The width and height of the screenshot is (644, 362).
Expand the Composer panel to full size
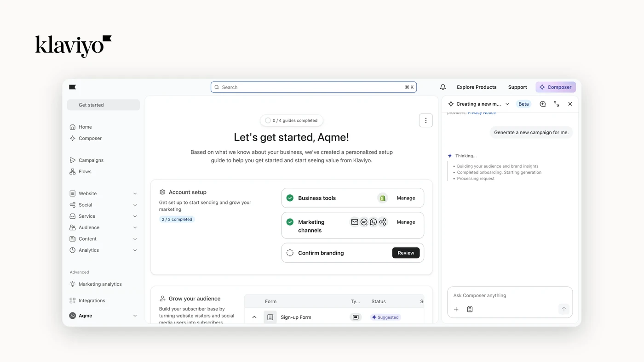point(557,104)
